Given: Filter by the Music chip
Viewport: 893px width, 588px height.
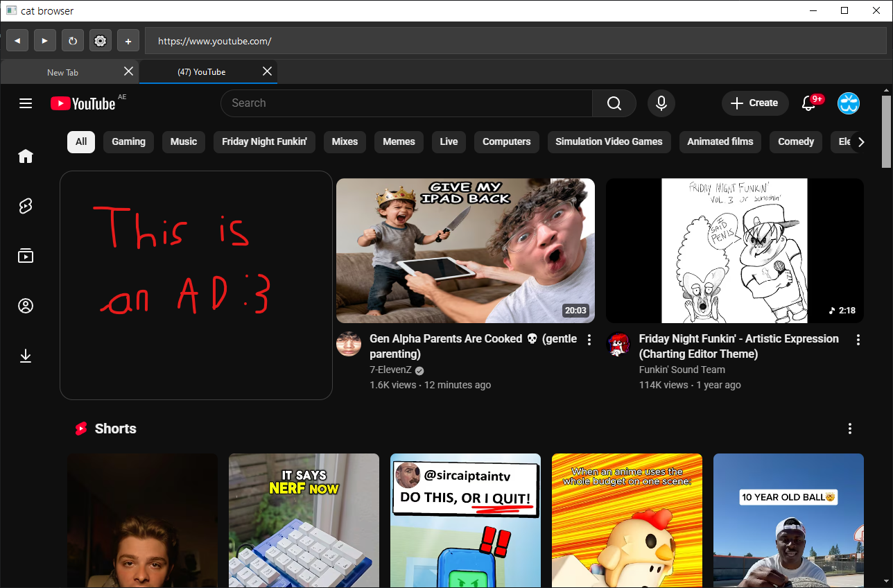Looking at the screenshot, I should 184,141.
